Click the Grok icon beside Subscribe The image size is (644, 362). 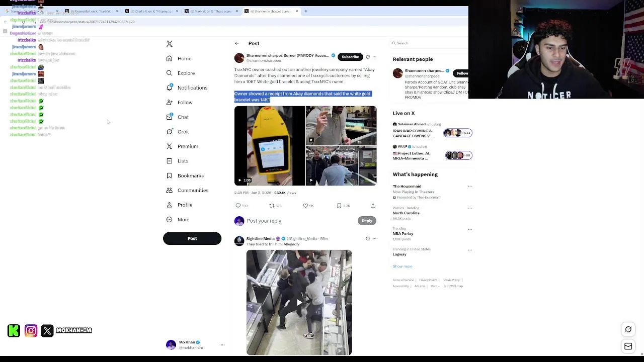pos(367,57)
